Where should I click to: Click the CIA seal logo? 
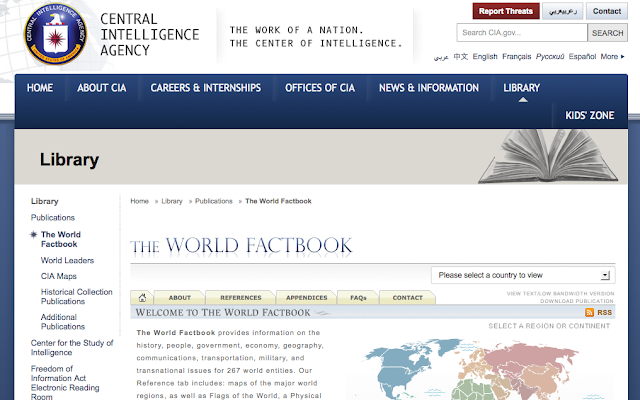pyautogui.click(x=56, y=34)
